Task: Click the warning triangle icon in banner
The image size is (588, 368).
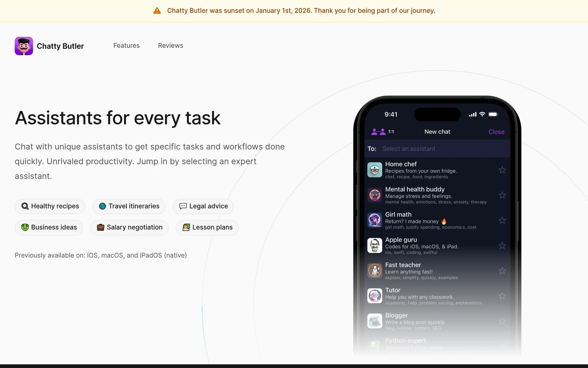Action: click(x=157, y=11)
